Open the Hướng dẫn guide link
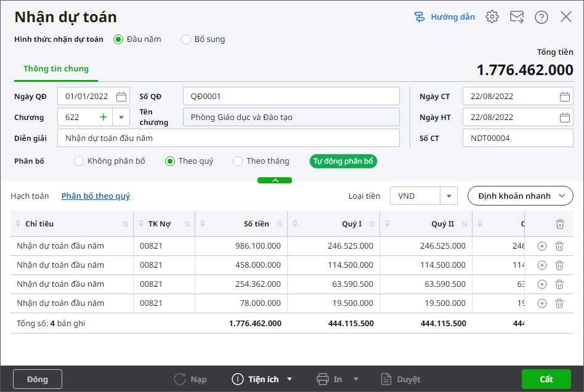Viewport: 584px width, 392px height. click(x=444, y=17)
